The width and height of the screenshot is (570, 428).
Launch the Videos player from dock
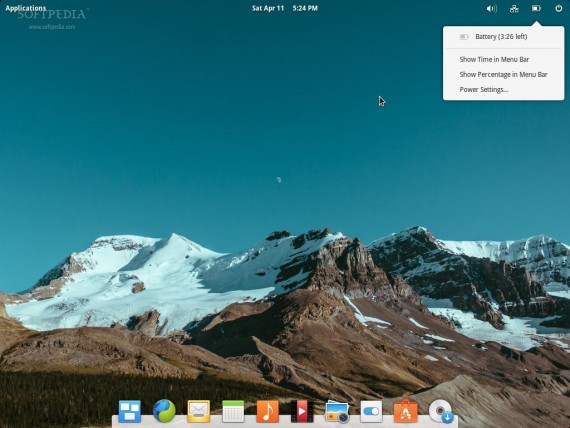302,411
